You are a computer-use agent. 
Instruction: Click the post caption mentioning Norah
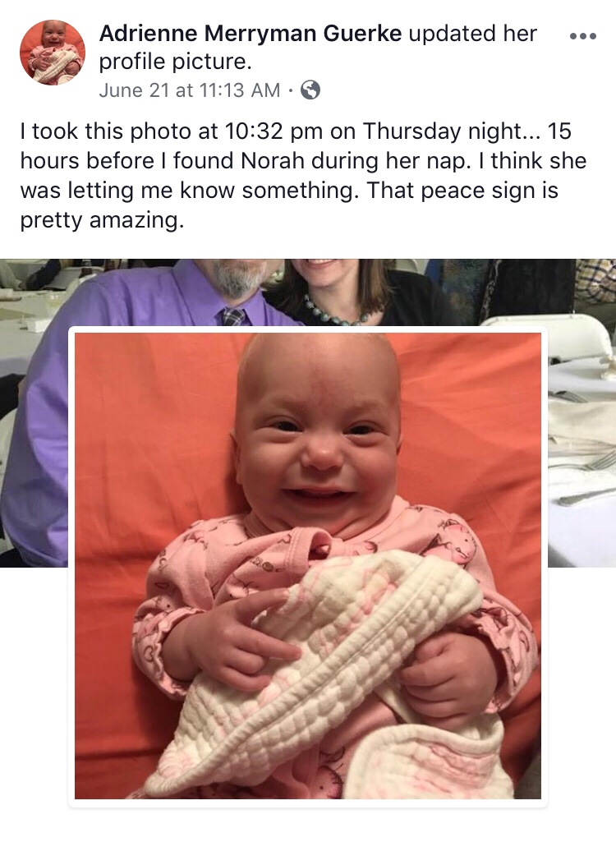303,176
